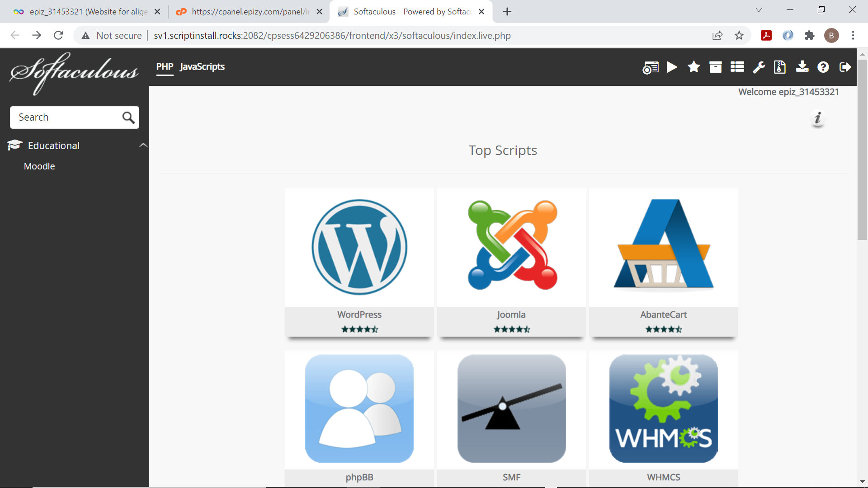Close the cpanel.epizy.com tab
The image size is (868, 488).
319,12
